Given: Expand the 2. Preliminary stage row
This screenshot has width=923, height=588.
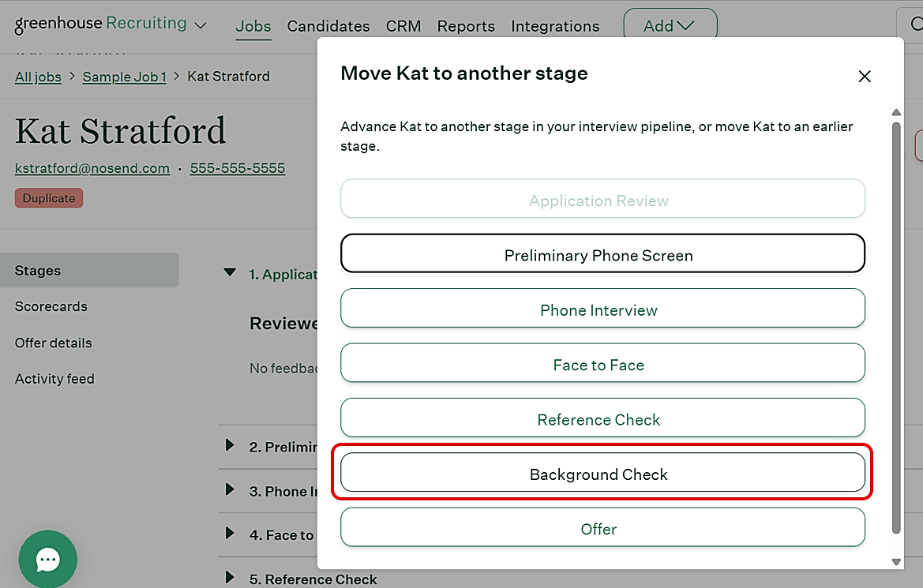Looking at the screenshot, I should (230, 445).
